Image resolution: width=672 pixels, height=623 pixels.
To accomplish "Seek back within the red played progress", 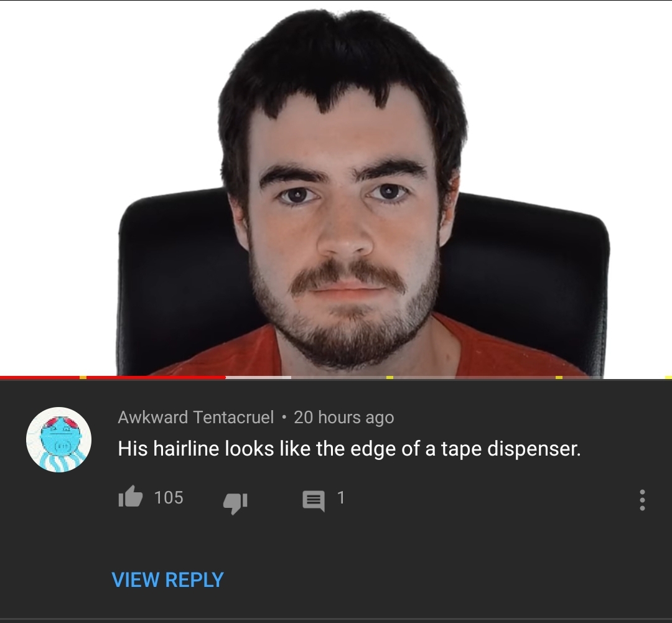I will click(154, 377).
